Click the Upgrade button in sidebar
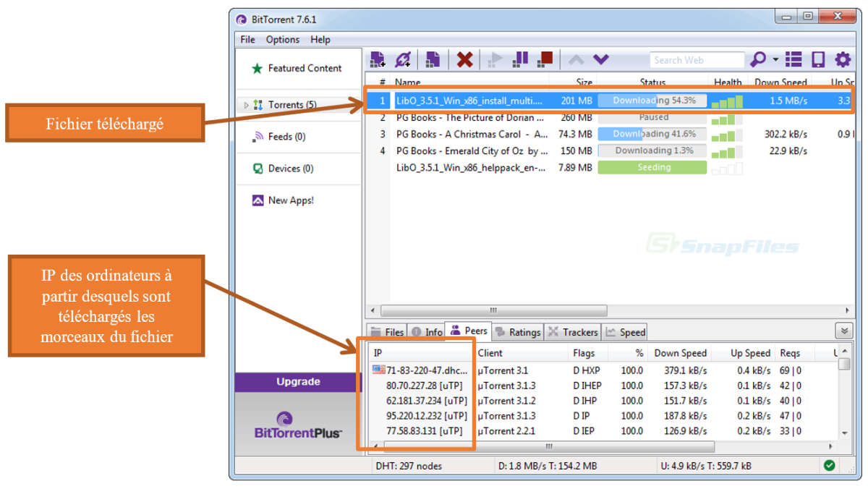 point(298,382)
